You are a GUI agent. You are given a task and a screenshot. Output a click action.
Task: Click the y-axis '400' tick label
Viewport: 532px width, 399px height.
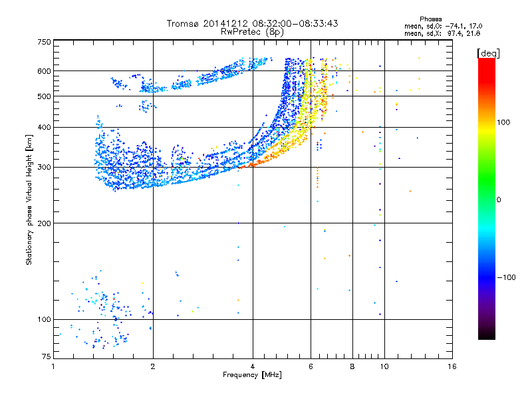click(44, 128)
